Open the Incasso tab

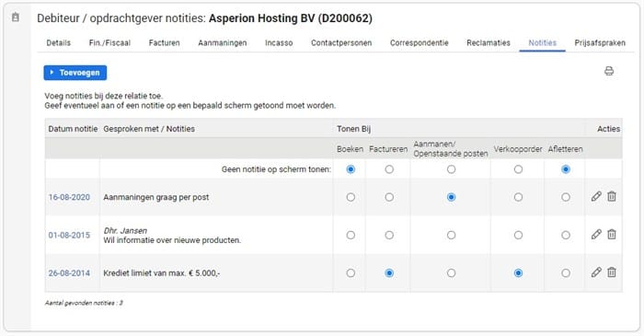279,42
